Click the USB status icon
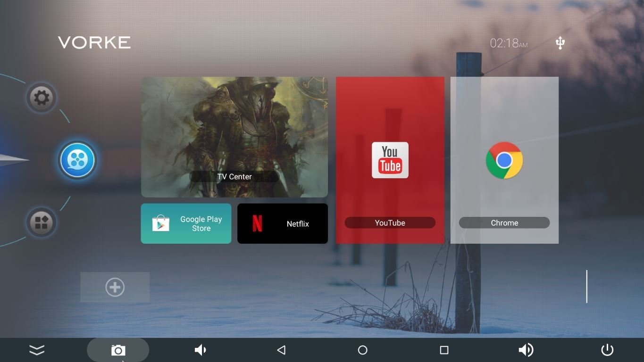 (x=560, y=43)
